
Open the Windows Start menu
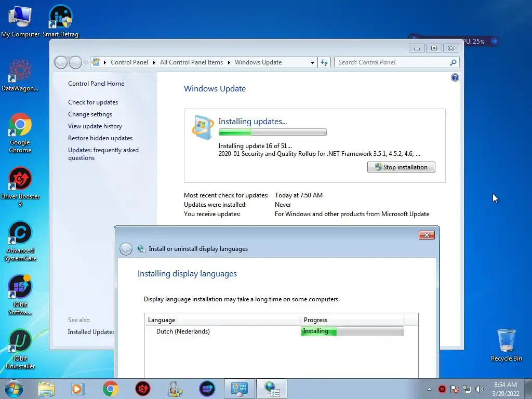(x=14, y=389)
